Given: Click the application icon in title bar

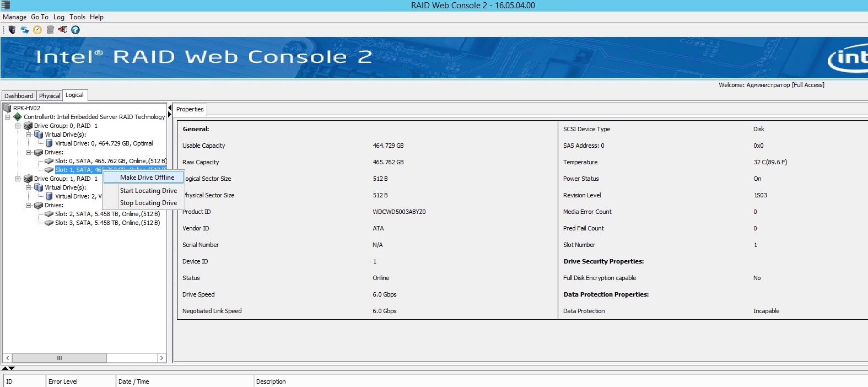Looking at the screenshot, I should click(6, 5).
